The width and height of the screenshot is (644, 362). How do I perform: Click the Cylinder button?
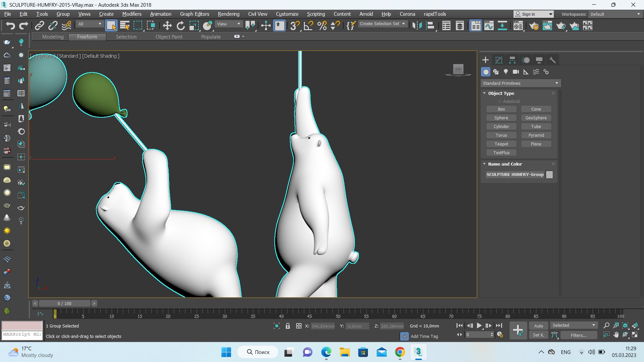(501, 126)
